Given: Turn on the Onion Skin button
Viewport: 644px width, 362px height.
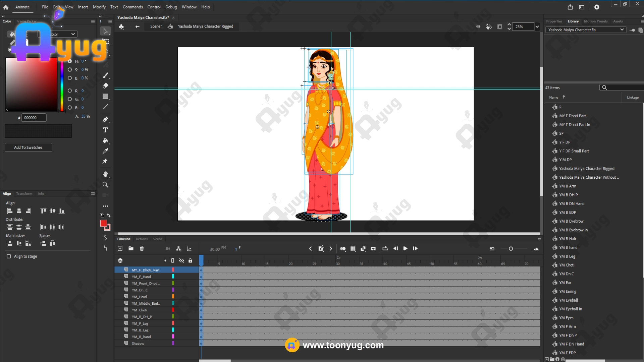Looking at the screenshot, I should 343,248.
